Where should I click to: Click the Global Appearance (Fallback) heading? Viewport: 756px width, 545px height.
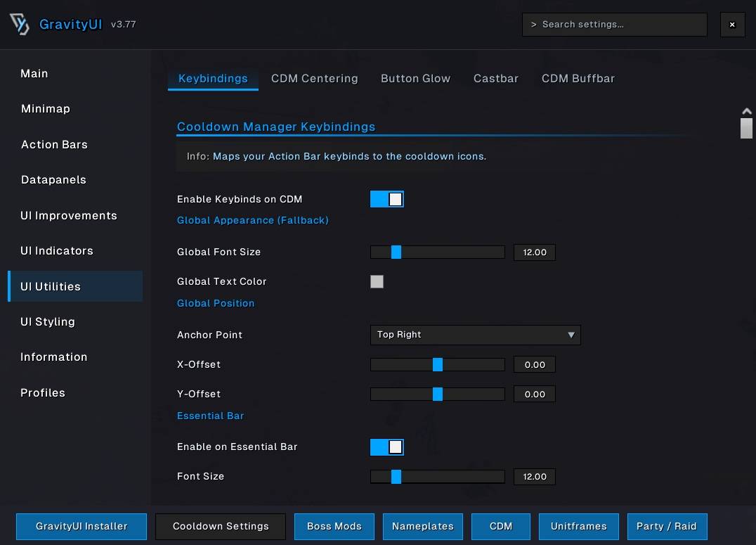click(x=253, y=220)
